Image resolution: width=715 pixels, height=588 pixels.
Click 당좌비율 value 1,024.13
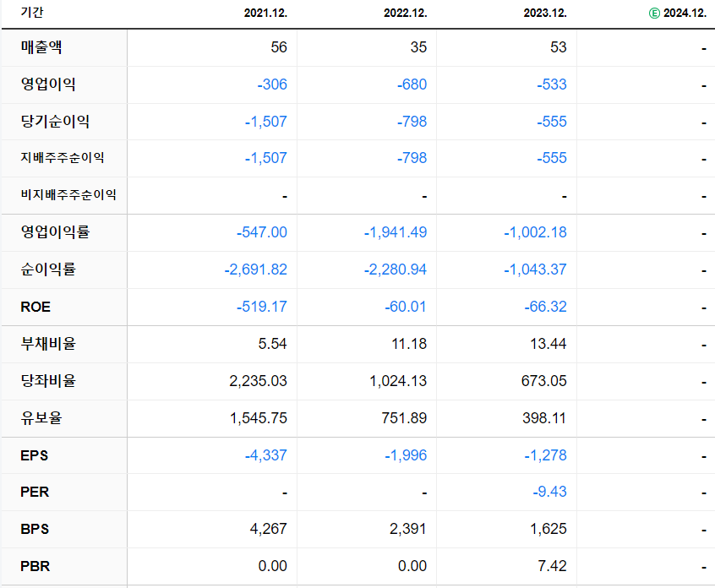[x=398, y=381]
